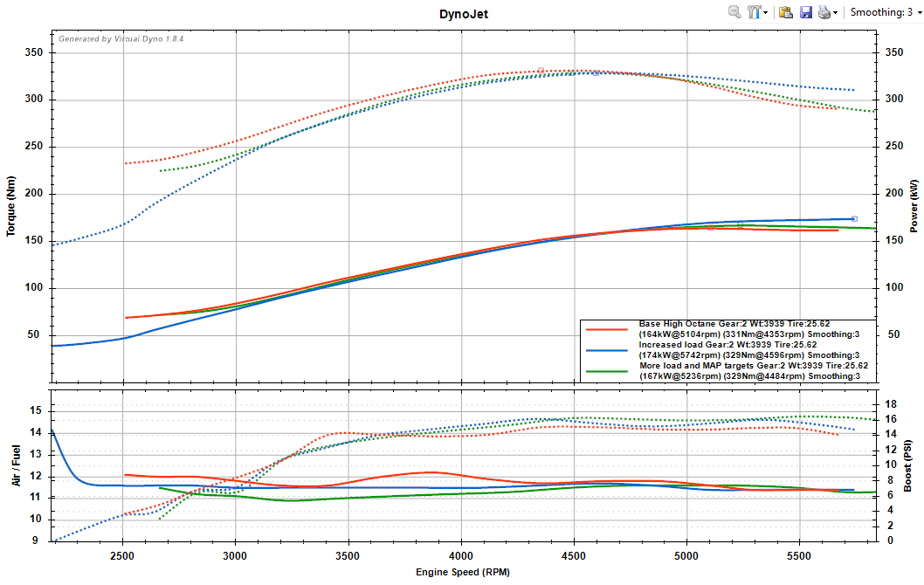Select the 'Base High Octane Gear:2' legend text
Screen dimensions: 924x585
tap(693, 323)
